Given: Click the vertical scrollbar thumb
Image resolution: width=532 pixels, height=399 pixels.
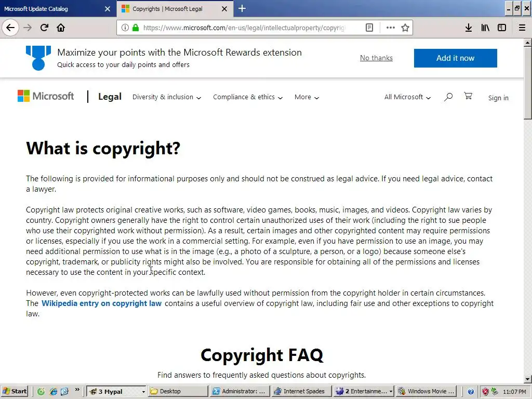Looking at the screenshot, I should click(528, 83).
